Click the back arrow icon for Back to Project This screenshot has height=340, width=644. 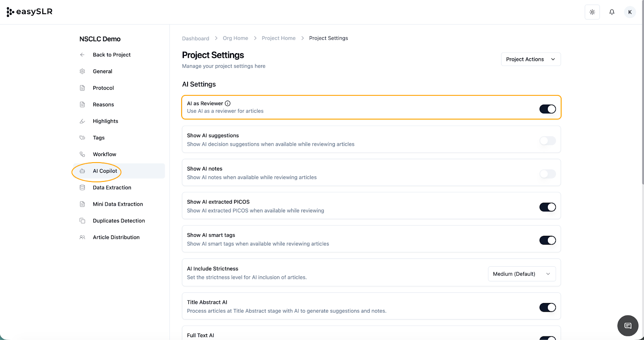pos(82,55)
